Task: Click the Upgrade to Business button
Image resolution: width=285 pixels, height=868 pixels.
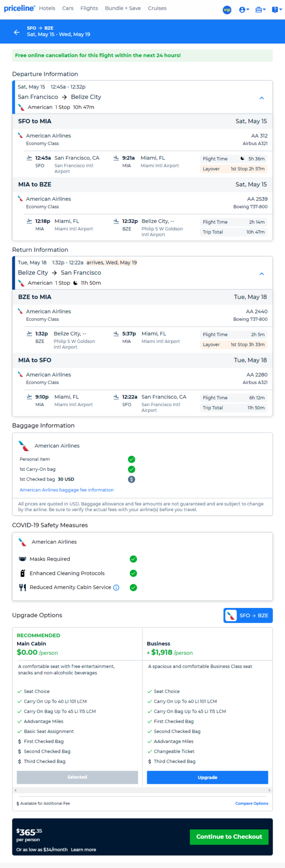Action: (207, 777)
